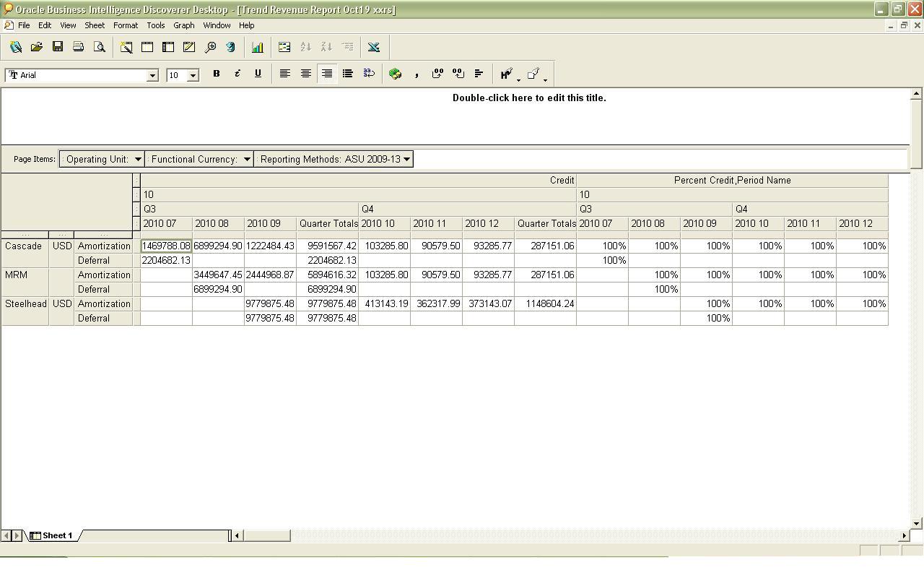Click the Edit with pencil sheet icon
The image size is (924, 578).
pyautogui.click(x=189, y=47)
